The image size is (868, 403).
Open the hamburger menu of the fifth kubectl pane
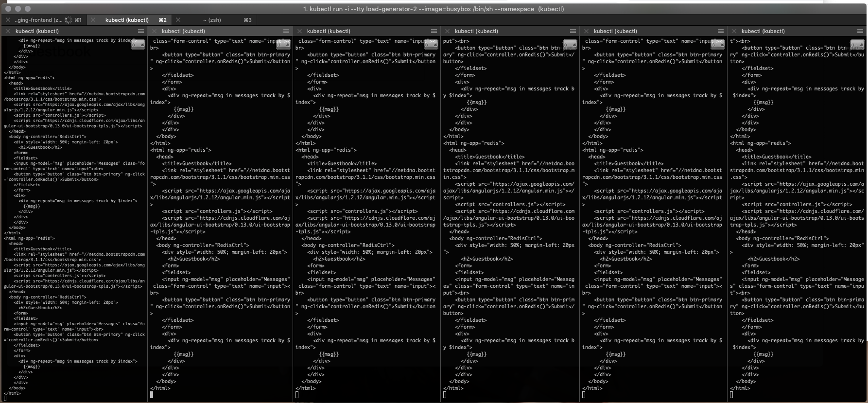coord(721,31)
